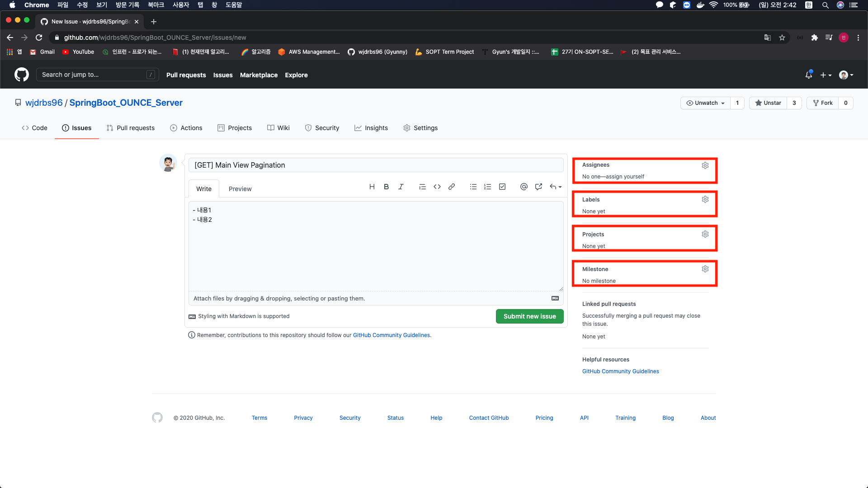Click Unstar repository toggle
The image size is (868, 488).
coord(768,103)
